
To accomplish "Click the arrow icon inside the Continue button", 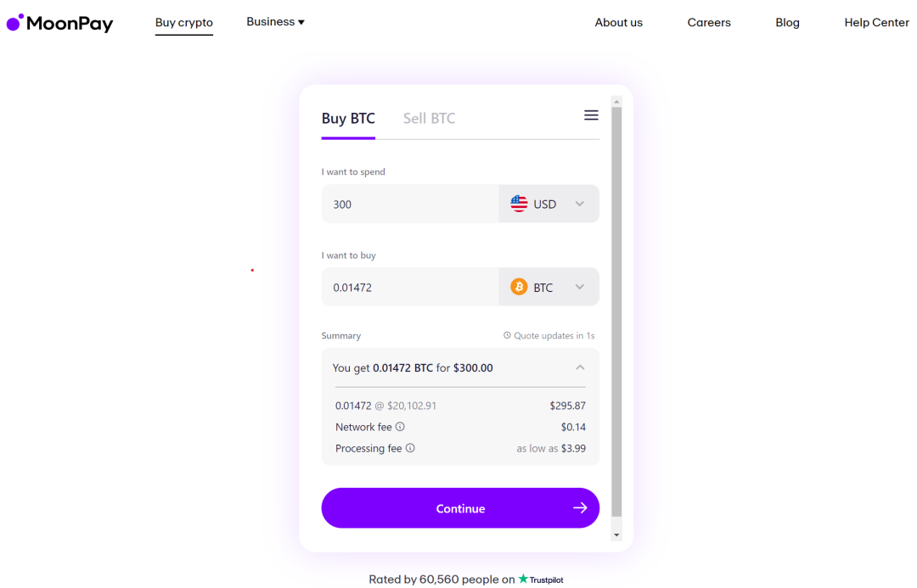I will point(580,507).
